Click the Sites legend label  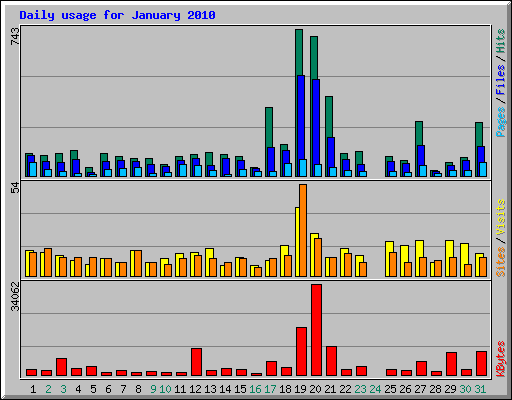click(501, 262)
